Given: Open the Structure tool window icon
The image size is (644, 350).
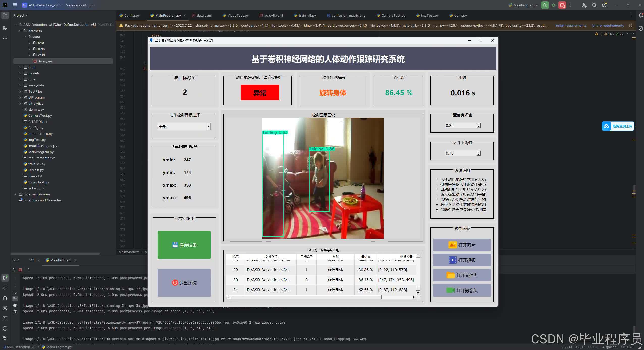Looking at the screenshot, I should [5, 28].
